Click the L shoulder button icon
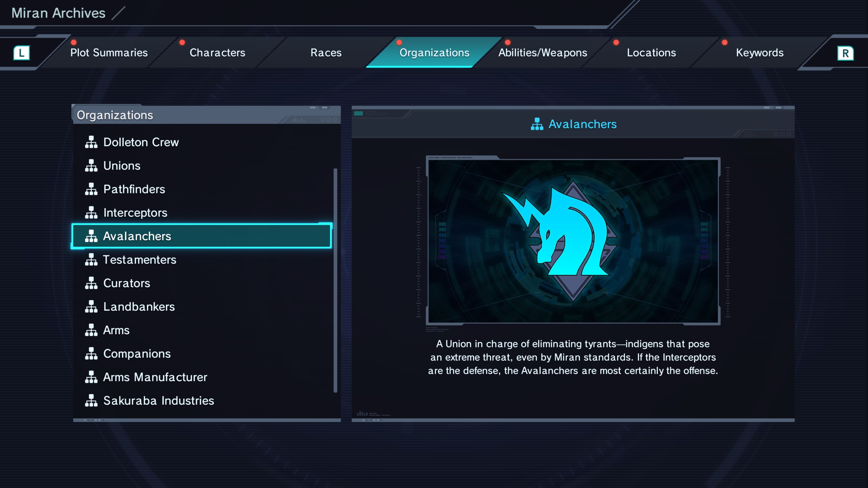Viewport: 868px width, 488px height. pos(21,53)
